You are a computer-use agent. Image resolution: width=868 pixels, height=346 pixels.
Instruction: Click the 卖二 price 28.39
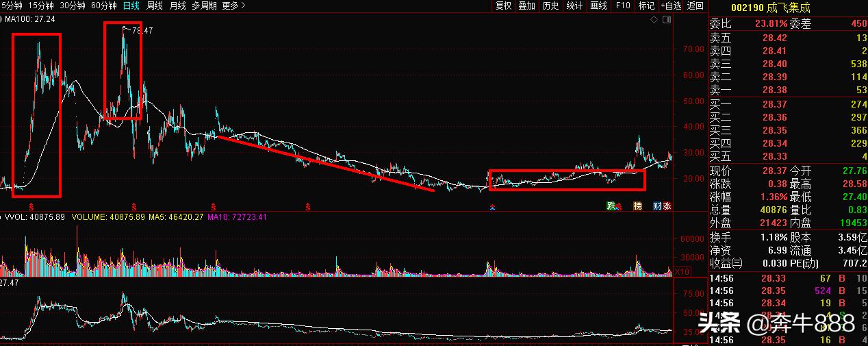[x=774, y=77]
